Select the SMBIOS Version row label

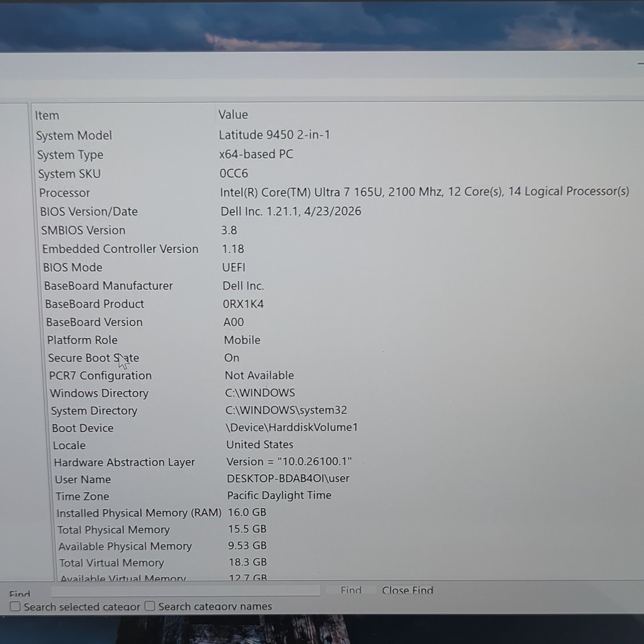click(83, 230)
